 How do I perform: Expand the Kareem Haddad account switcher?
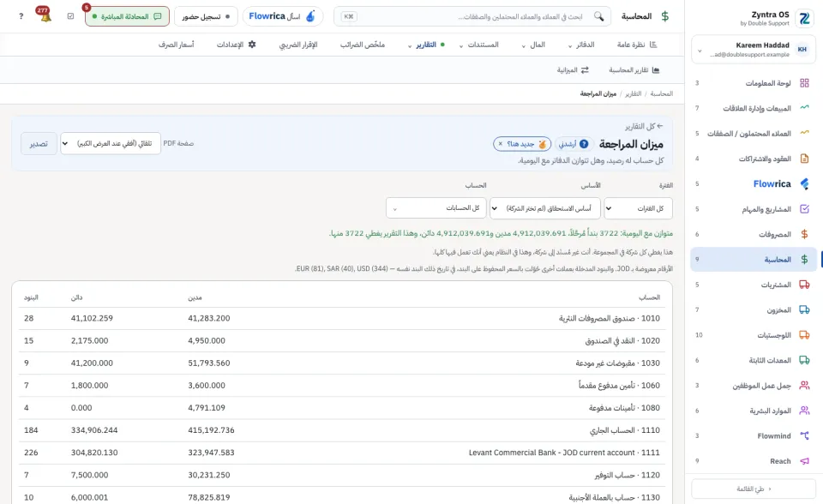(x=754, y=50)
